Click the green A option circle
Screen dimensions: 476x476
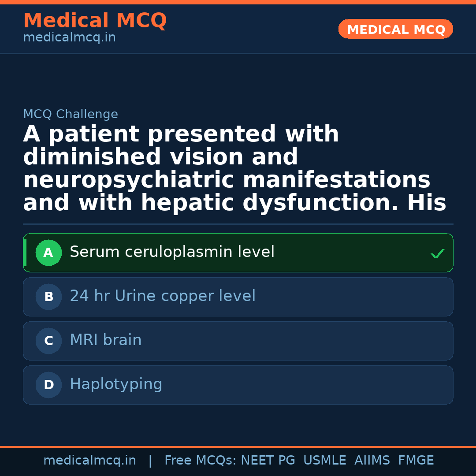tap(48, 253)
